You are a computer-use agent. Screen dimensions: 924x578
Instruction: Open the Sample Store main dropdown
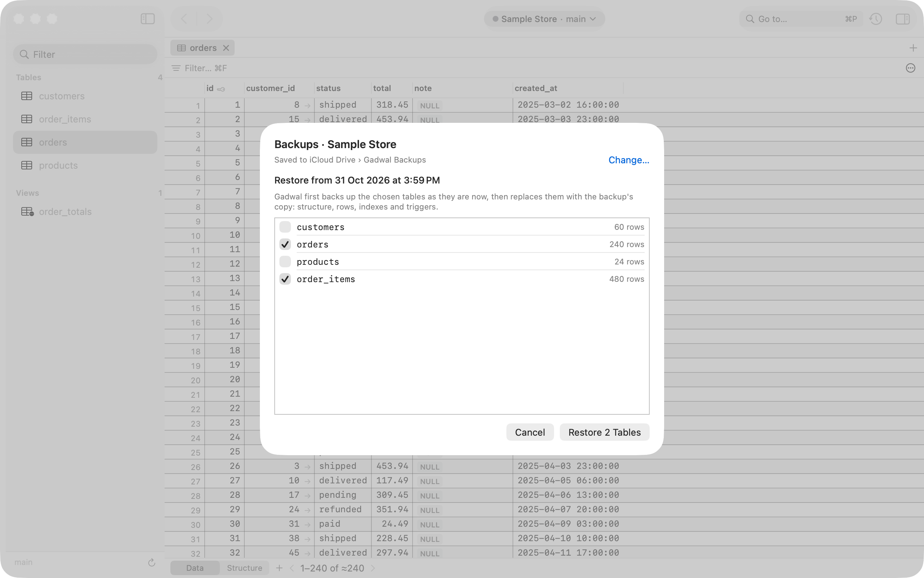tap(544, 19)
